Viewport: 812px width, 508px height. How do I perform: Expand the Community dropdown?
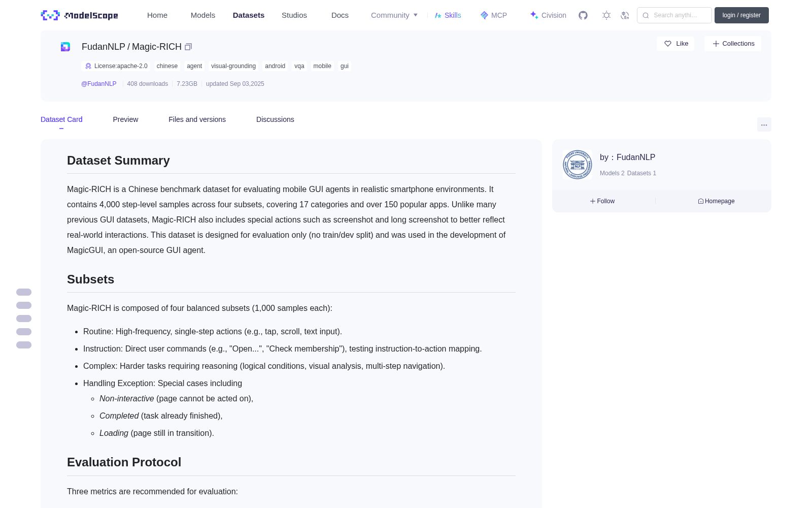click(394, 15)
